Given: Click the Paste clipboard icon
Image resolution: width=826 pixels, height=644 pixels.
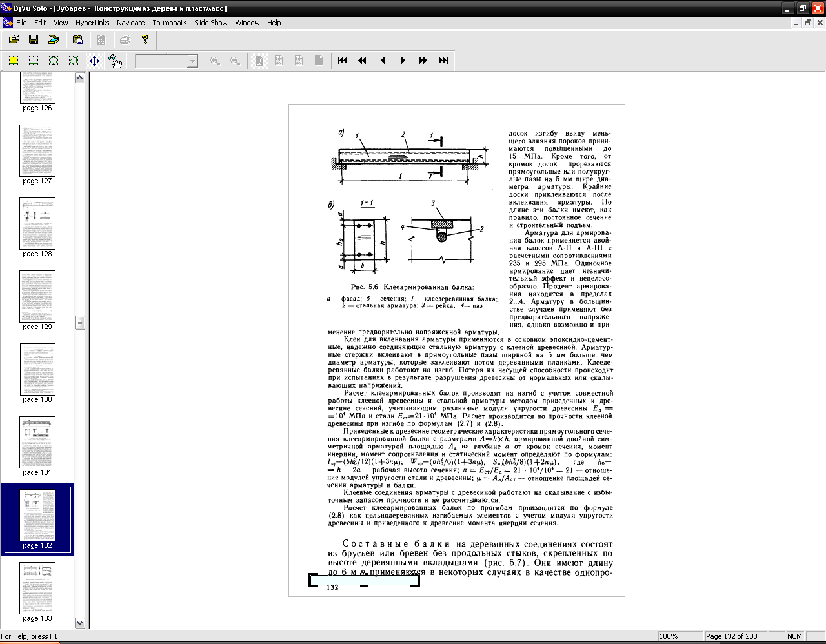Looking at the screenshot, I should click(x=77, y=40).
